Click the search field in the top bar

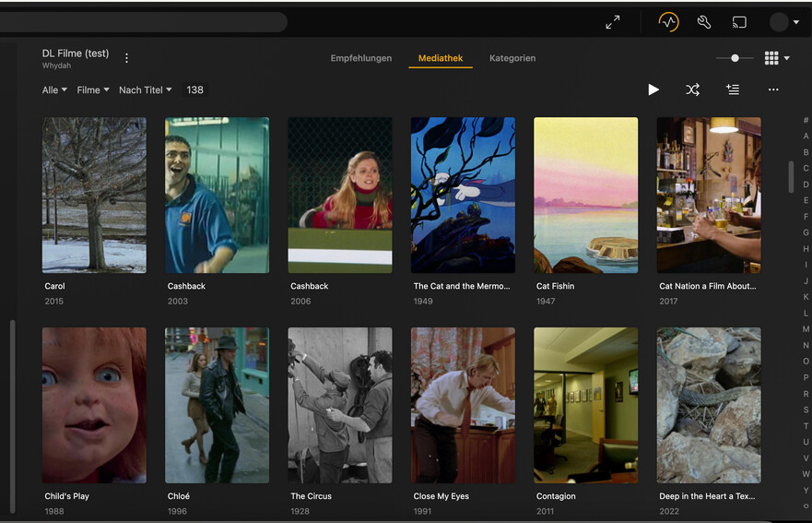point(144,22)
